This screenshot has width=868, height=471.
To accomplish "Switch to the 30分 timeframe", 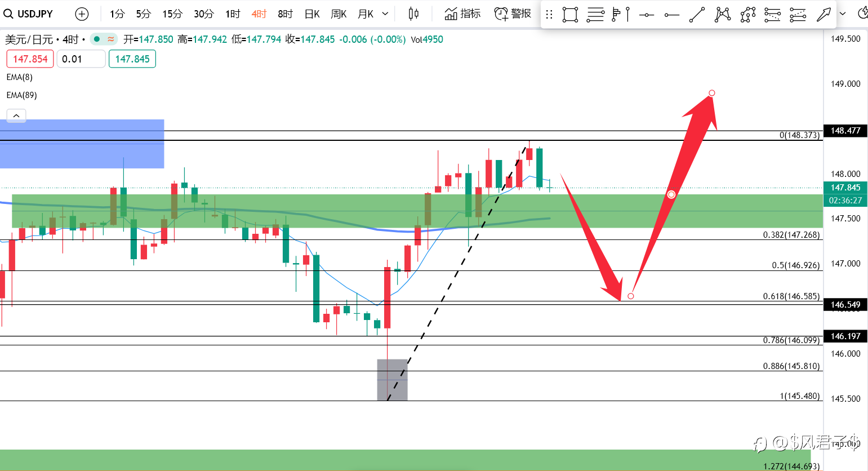I will (204, 14).
